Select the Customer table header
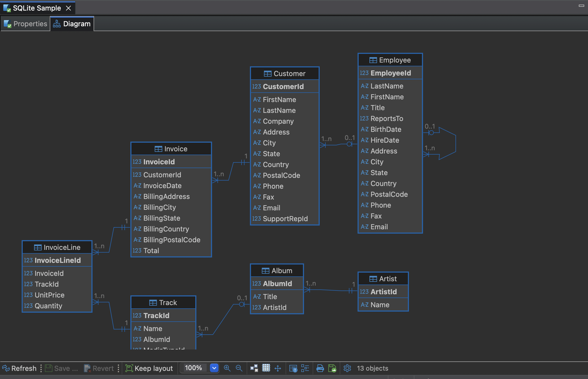The image size is (588, 379). coord(285,74)
